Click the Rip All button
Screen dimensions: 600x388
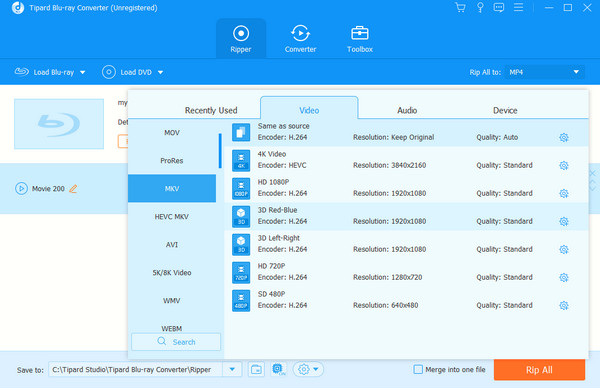coord(539,370)
